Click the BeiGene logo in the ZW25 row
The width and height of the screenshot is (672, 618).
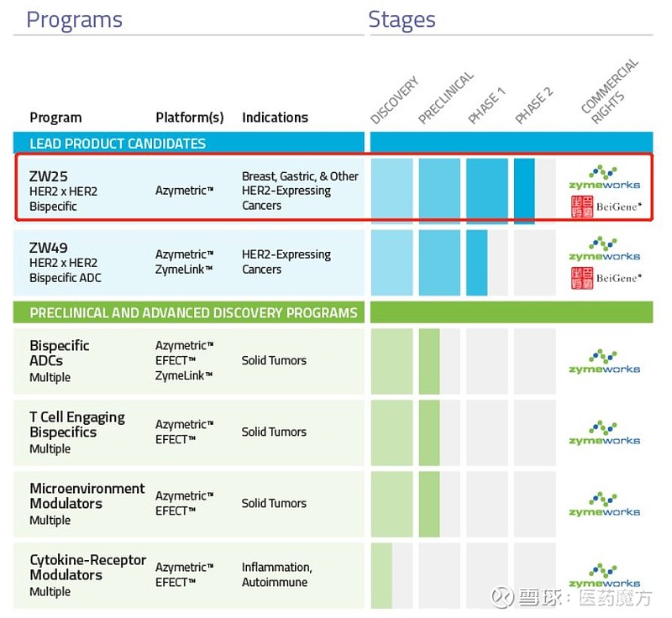pos(604,206)
